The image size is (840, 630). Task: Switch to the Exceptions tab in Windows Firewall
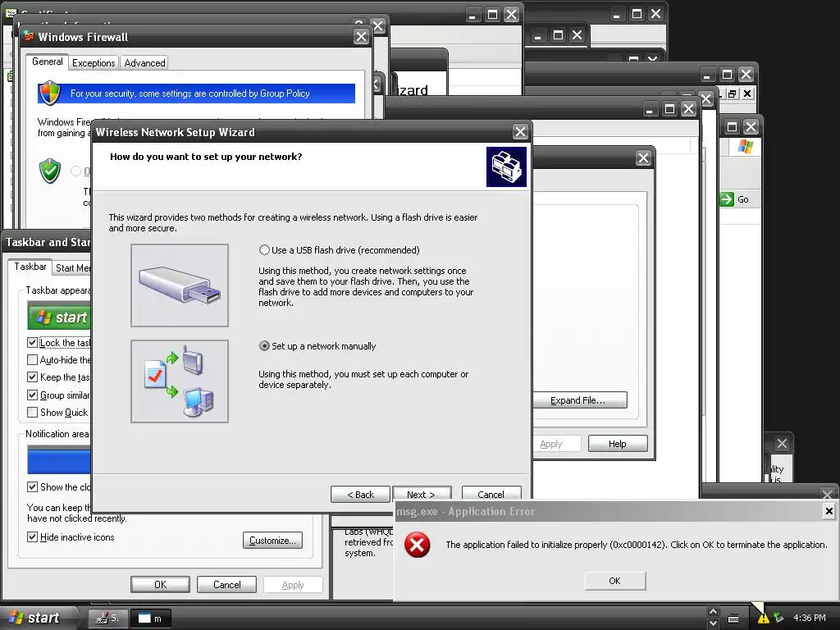click(x=94, y=62)
